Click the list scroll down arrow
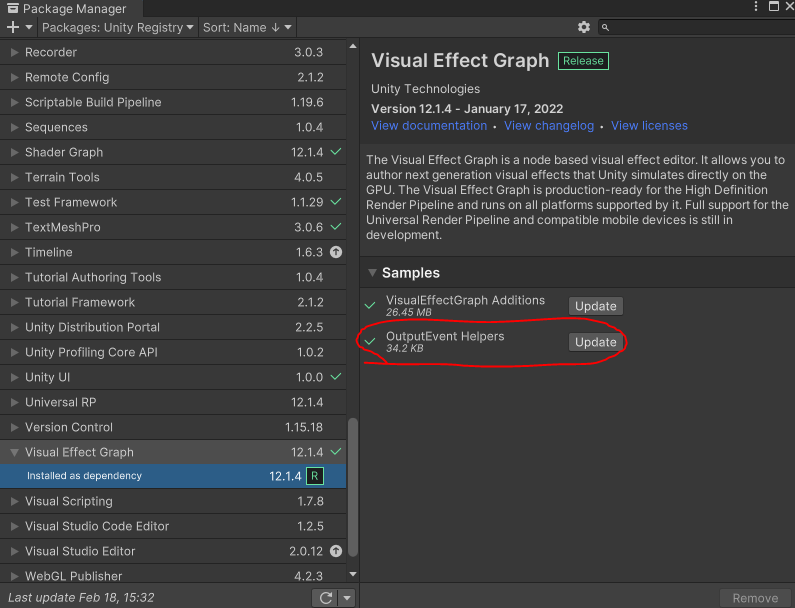This screenshot has height=608, width=795. tap(353, 574)
